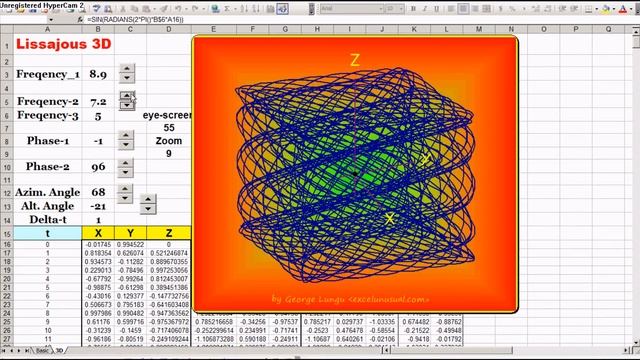Image resolution: width=640 pixels, height=360 pixels.
Task: Decrease Freqency_1 with spinner down arrow
Action: point(127,78)
